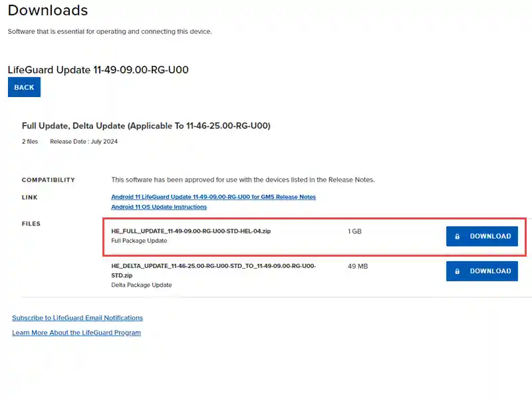Open Learn More About the LifeGuard Program
Screen dimensions: 532x399
76,333
